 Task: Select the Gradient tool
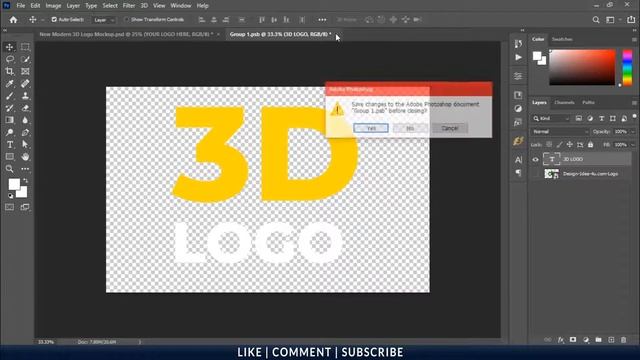click(9, 120)
